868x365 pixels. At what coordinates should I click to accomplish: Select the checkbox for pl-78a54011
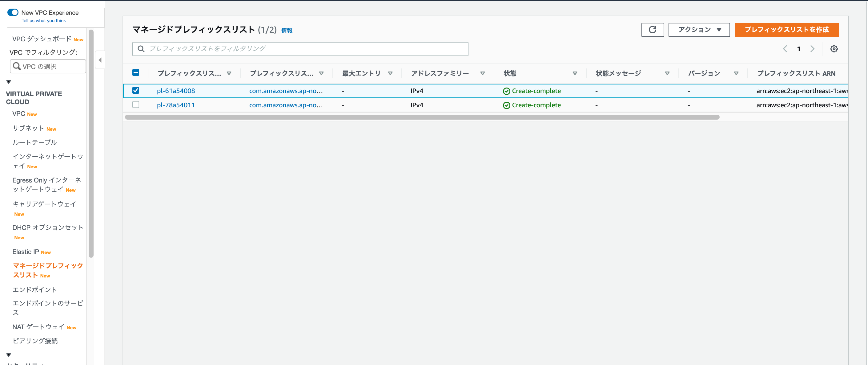click(136, 105)
